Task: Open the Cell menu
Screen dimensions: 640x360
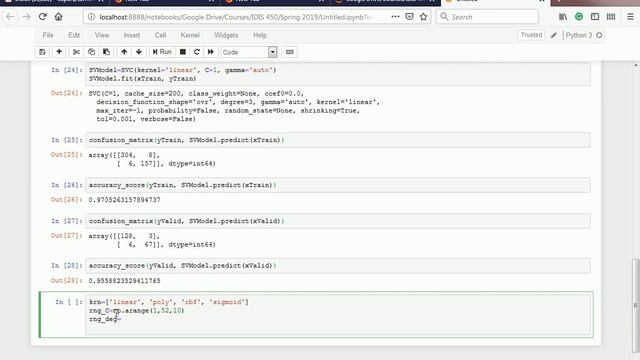Action: pos(160,35)
